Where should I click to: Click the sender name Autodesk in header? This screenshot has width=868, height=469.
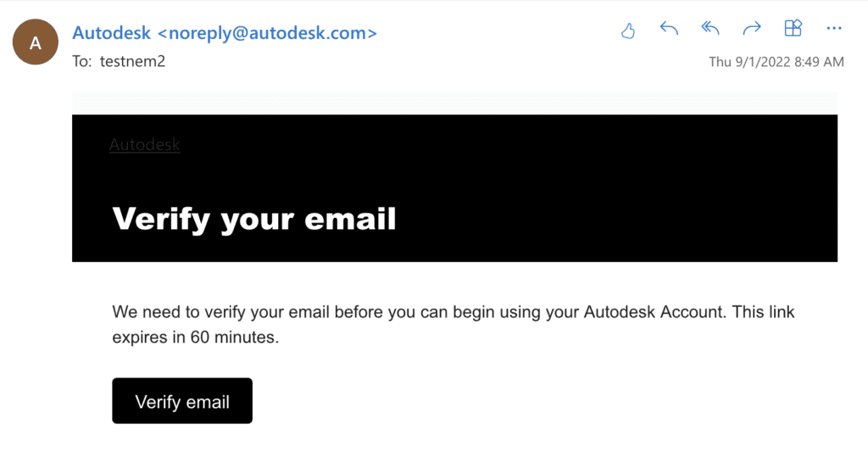pyautogui.click(x=113, y=33)
